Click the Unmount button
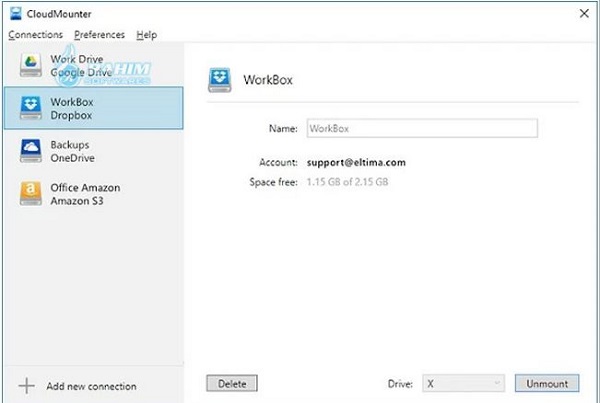This screenshot has height=403, width=600. [547, 383]
